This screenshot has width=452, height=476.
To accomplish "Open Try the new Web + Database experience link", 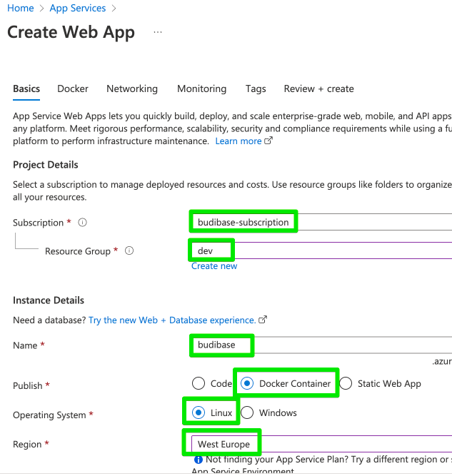I will pos(172,320).
